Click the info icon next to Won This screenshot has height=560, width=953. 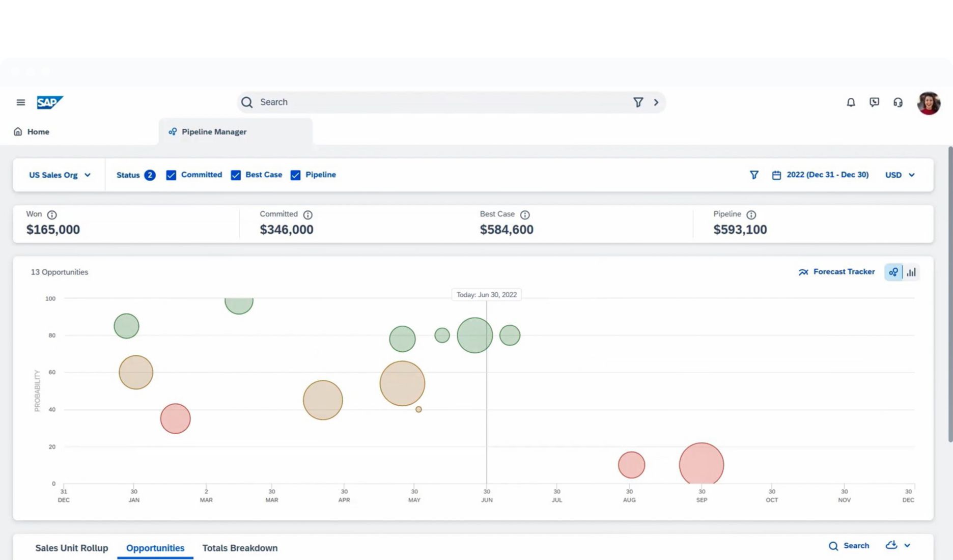pyautogui.click(x=52, y=215)
